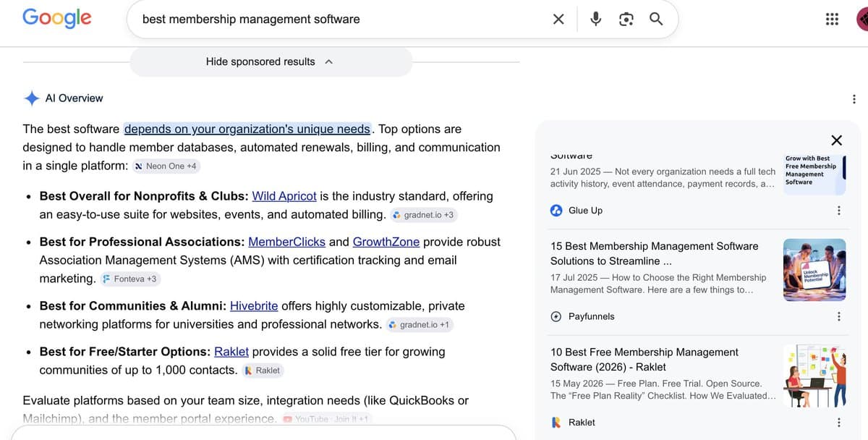The image size is (868, 440).
Task: Click the Raklet favicon in the sources panel
Action: pyautogui.click(x=556, y=423)
